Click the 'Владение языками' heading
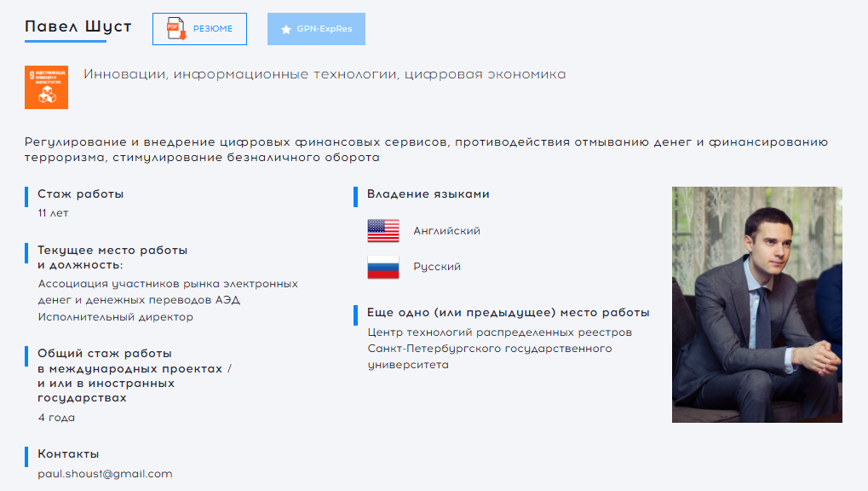 click(x=428, y=194)
